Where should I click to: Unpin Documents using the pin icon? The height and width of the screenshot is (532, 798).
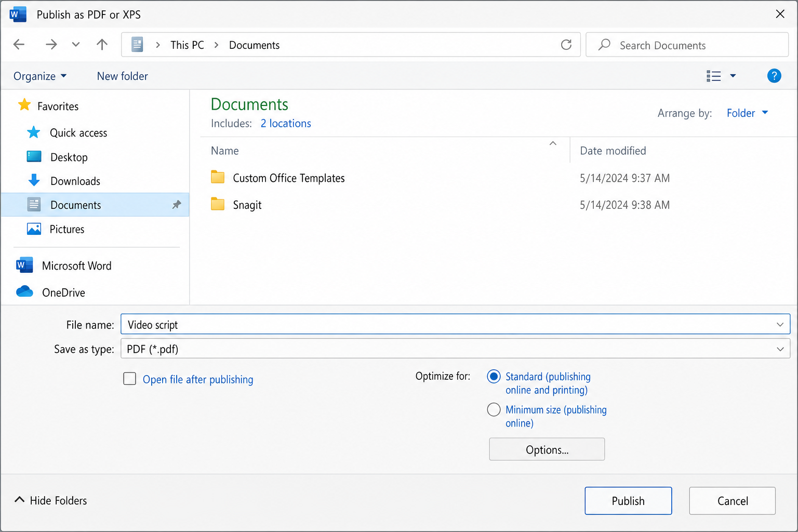(x=177, y=205)
